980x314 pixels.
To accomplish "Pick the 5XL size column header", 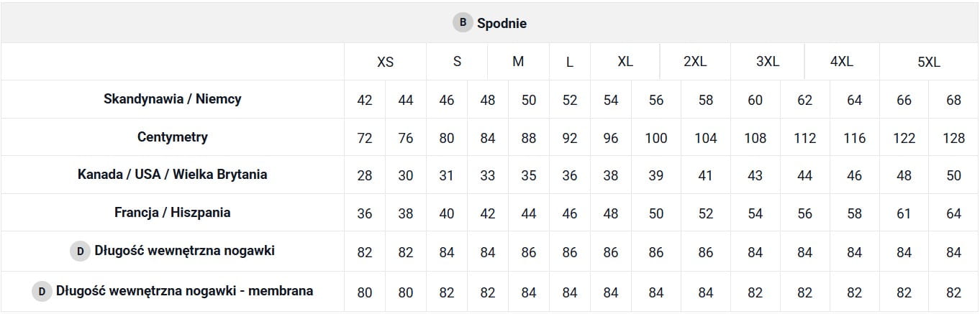I will (929, 62).
